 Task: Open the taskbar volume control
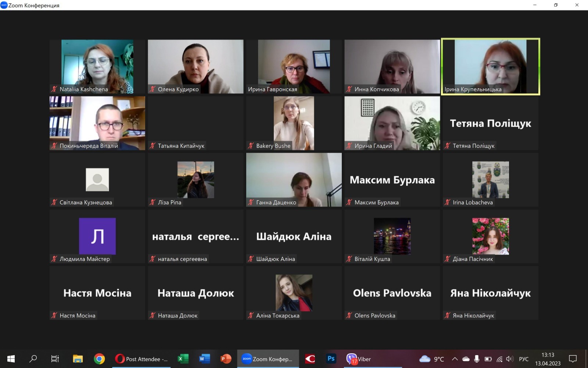point(509,359)
